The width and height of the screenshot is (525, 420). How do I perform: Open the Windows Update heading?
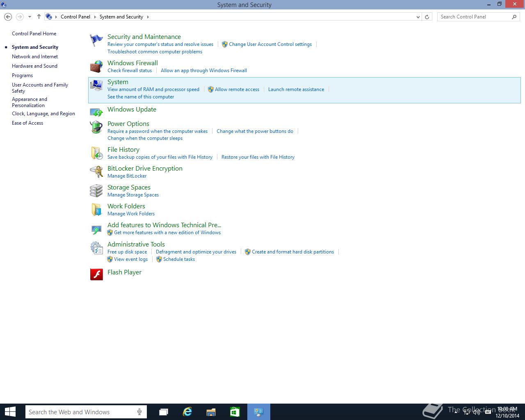tap(132, 110)
